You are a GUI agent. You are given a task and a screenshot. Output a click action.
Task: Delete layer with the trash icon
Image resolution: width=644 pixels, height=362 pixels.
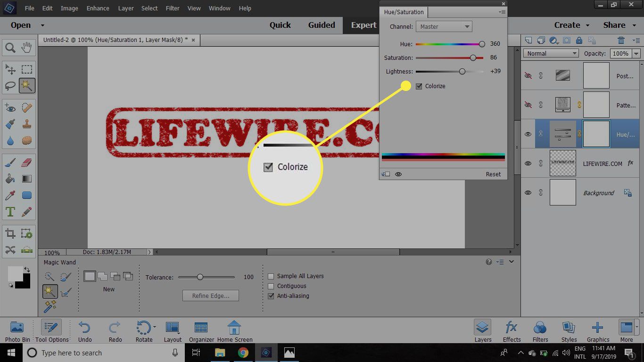[x=621, y=40]
